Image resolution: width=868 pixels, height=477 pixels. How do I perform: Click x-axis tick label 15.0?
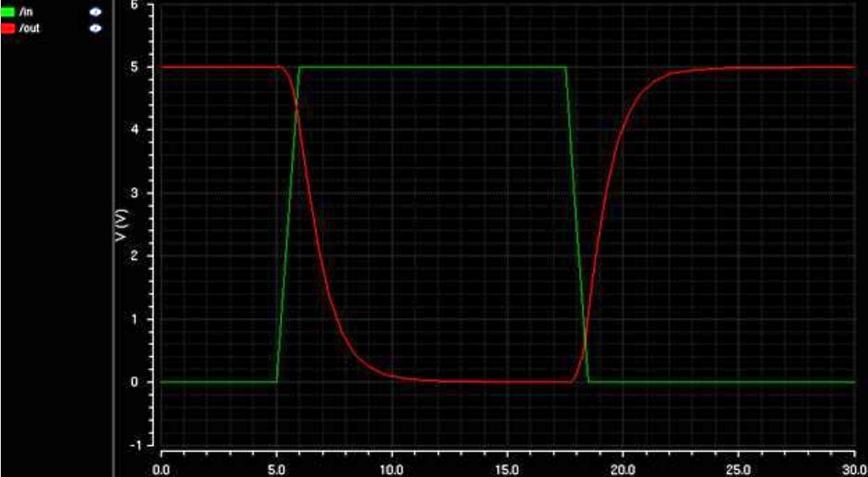(507, 470)
